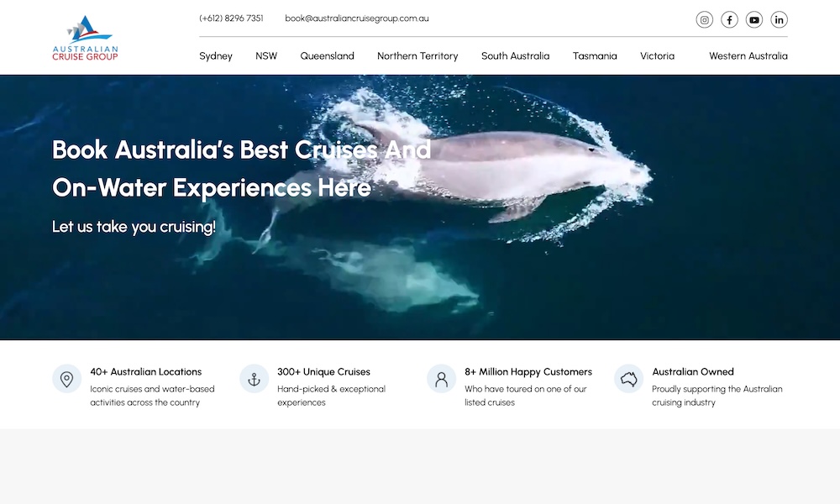Open the Sydney menu item
840x504 pixels.
coord(216,56)
